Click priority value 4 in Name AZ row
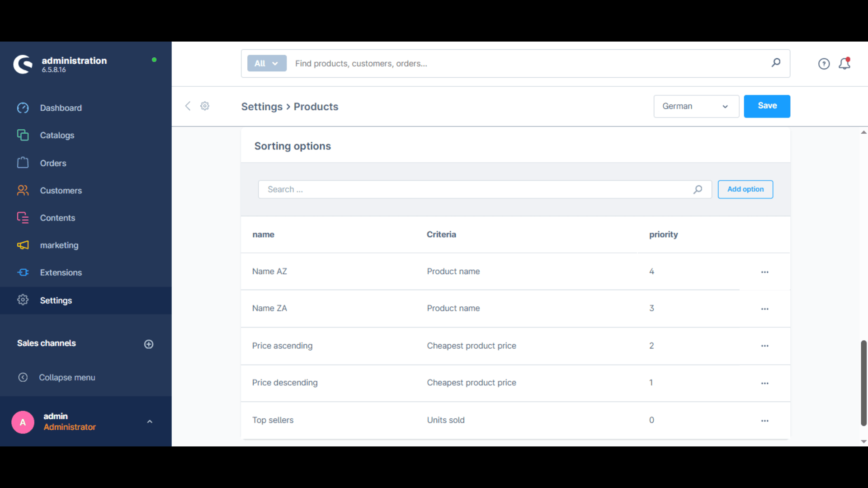The height and width of the screenshot is (488, 868). pyautogui.click(x=651, y=272)
